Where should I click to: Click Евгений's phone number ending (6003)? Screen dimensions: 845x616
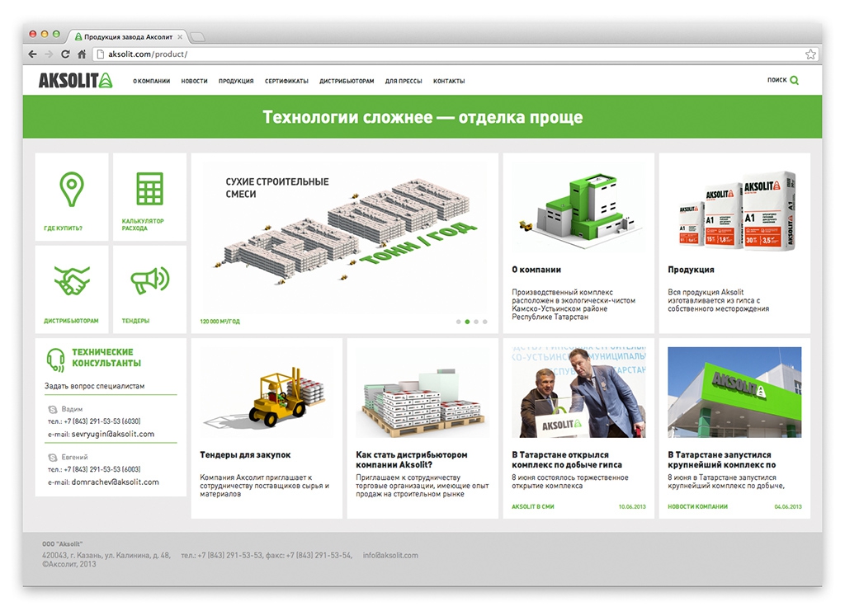pyautogui.click(x=101, y=469)
